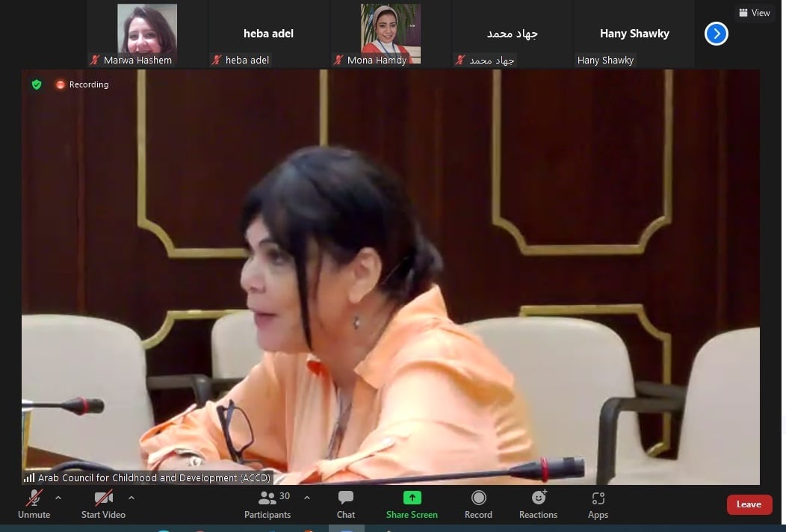Click the green Share Screen icon
Viewport: 786px width, 532px height.
[412, 498]
